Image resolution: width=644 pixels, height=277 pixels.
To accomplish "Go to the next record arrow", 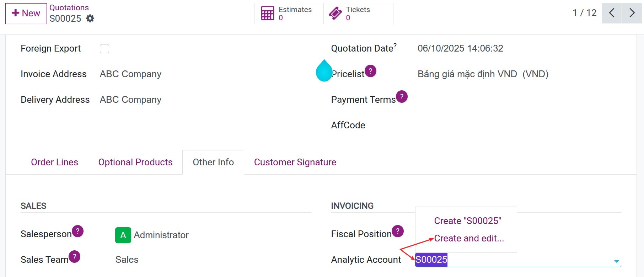I will pyautogui.click(x=632, y=13).
